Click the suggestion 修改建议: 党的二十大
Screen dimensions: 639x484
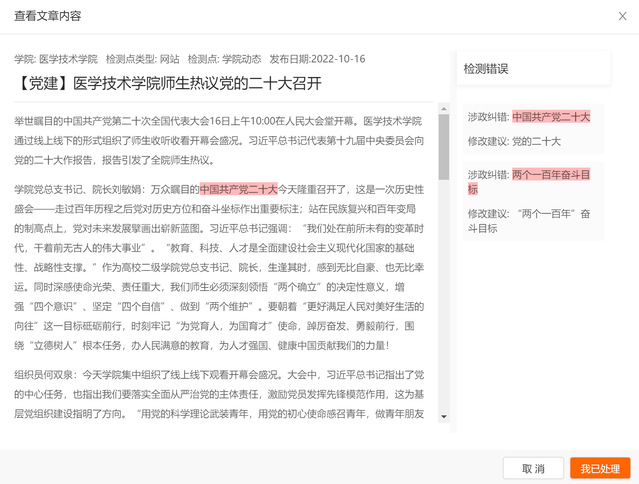(x=514, y=141)
